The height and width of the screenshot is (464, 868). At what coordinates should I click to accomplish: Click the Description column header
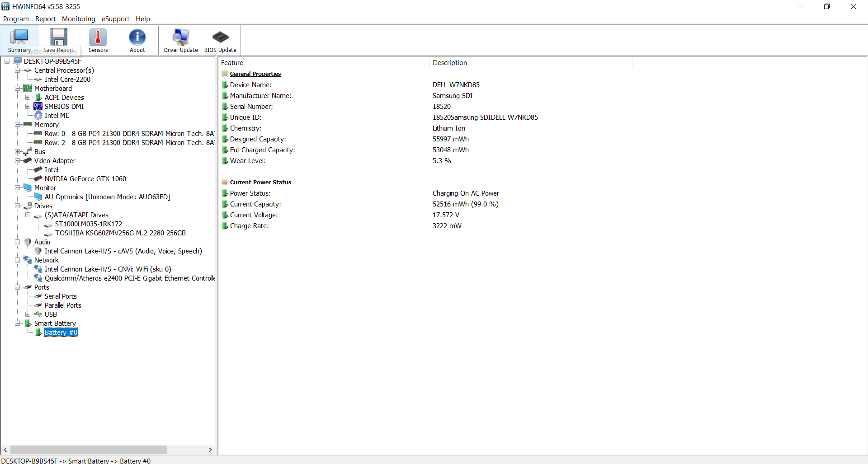[531, 63]
